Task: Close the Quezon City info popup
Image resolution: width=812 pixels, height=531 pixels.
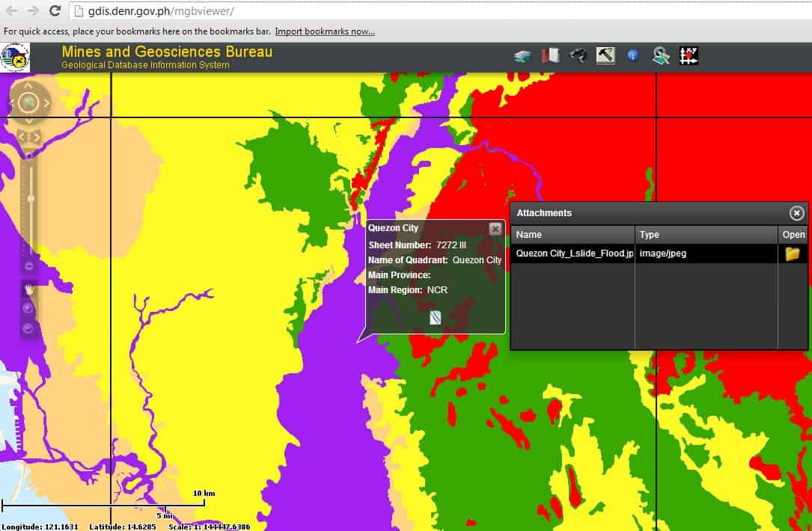Action: [495, 229]
